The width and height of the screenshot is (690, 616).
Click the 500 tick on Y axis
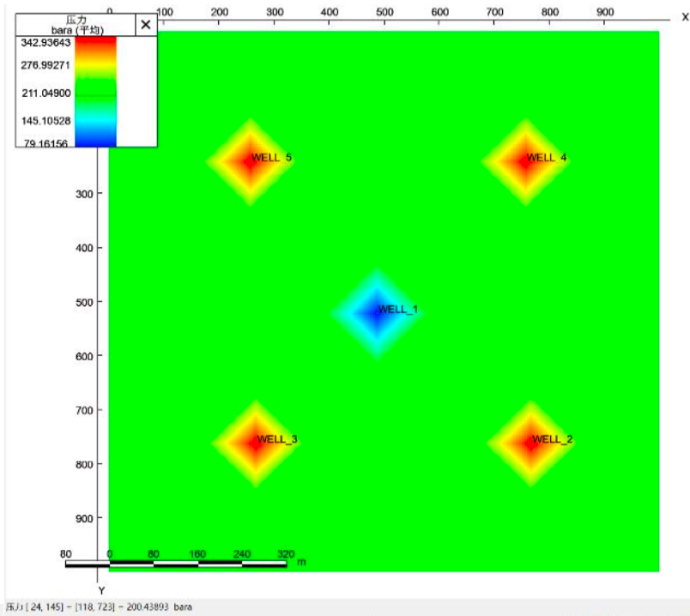click(84, 302)
